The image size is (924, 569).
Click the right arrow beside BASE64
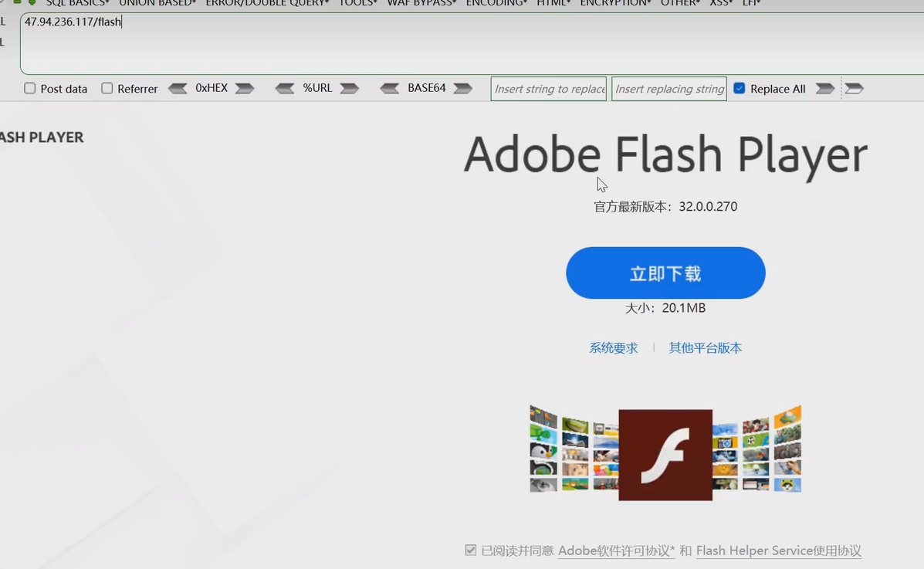pyautogui.click(x=462, y=89)
